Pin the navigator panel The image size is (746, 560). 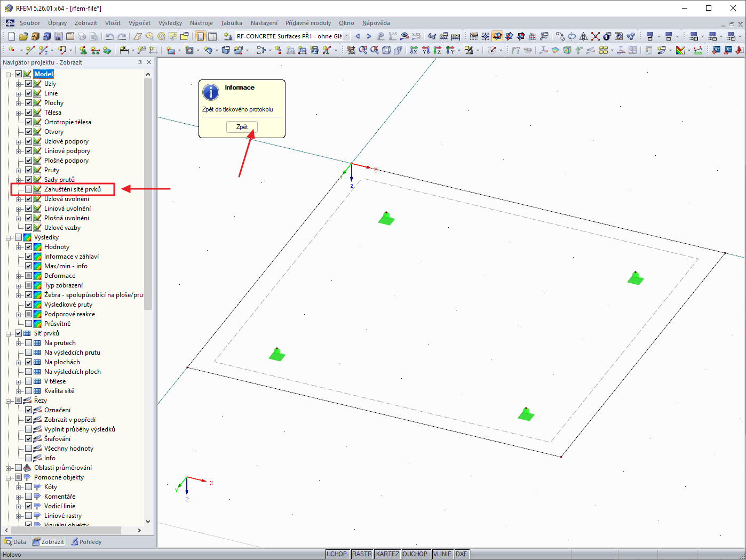(x=140, y=62)
